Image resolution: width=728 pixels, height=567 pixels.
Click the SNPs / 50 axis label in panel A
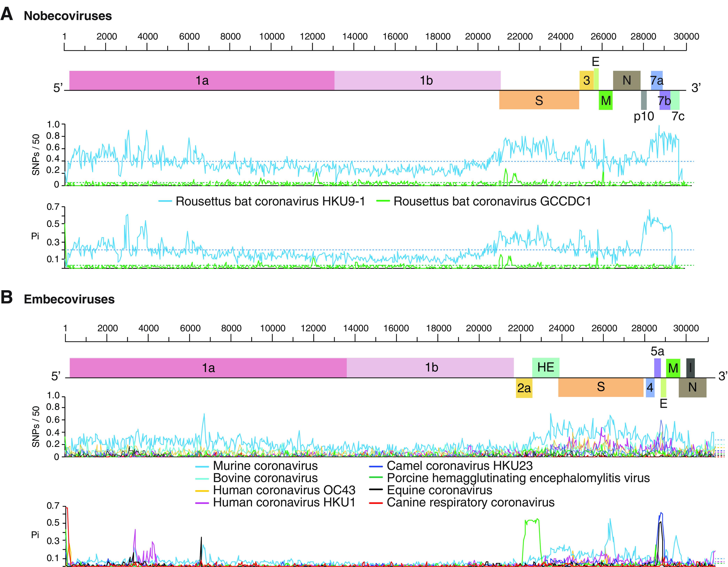click(36, 155)
